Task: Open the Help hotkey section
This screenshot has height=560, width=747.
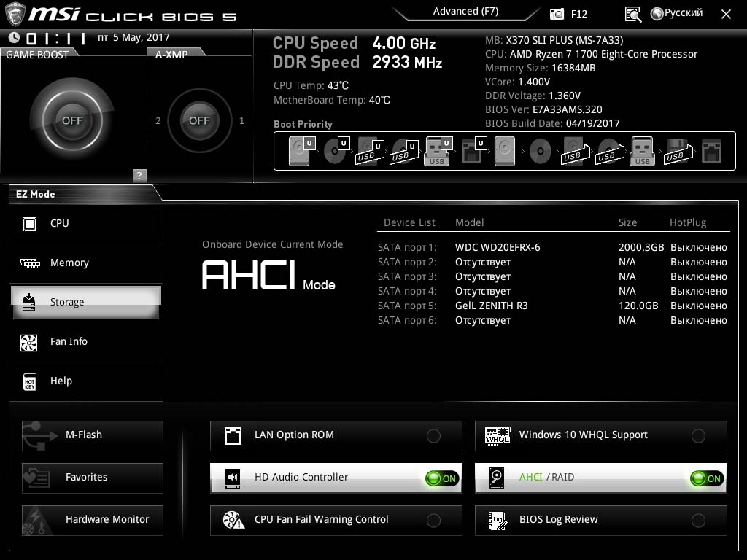Action: pyautogui.click(x=86, y=381)
